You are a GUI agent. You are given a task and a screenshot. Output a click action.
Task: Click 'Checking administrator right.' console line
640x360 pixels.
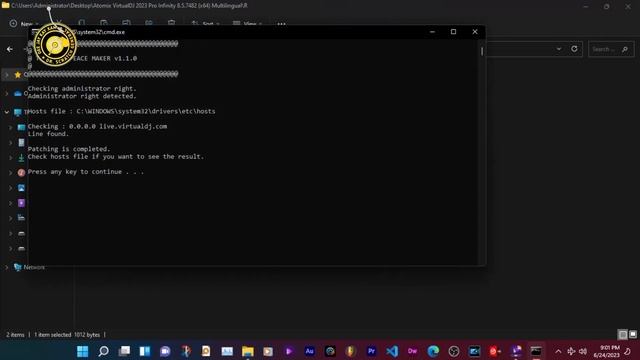click(82, 89)
